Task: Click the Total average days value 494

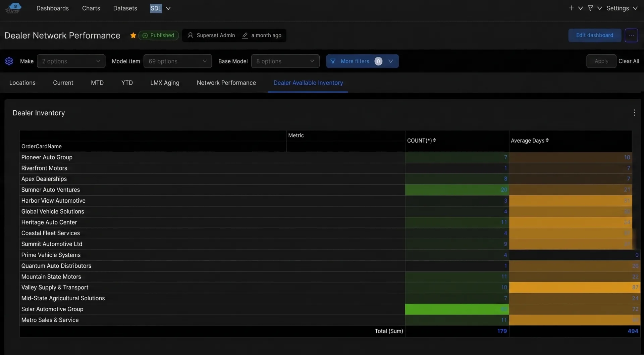Action: [633, 331]
